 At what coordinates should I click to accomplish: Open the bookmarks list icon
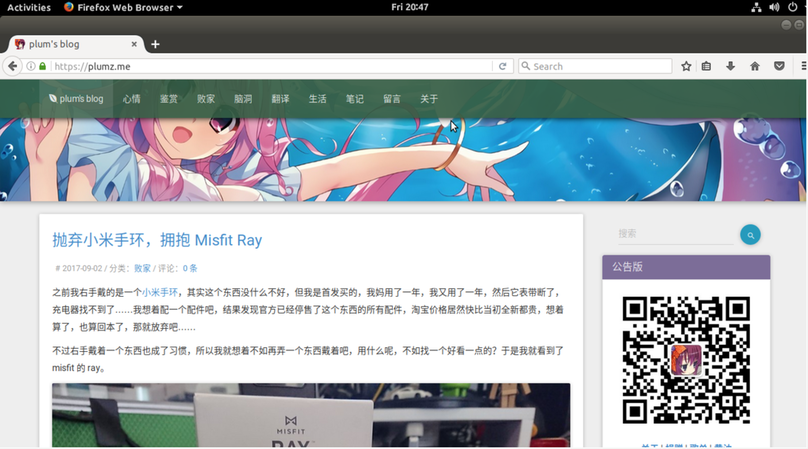706,66
